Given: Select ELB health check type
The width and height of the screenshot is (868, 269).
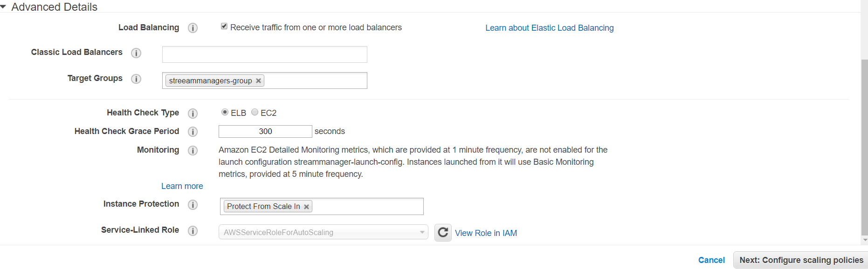Looking at the screenshot, I should click(225, 112).
